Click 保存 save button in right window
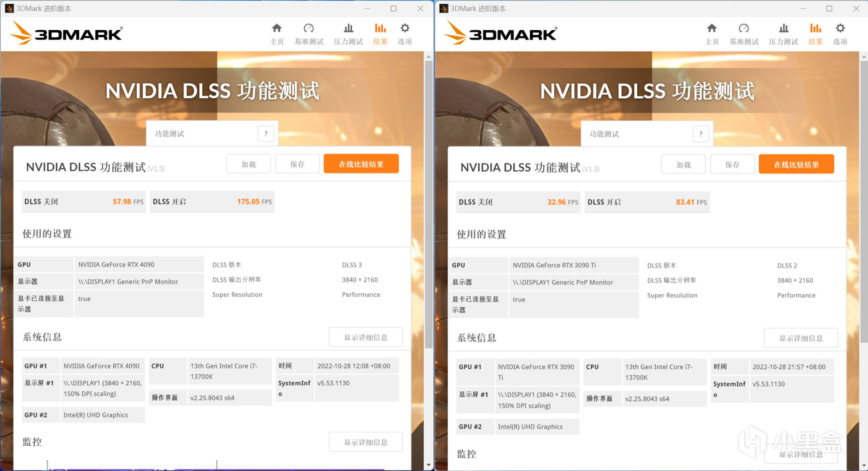 click(x=732, y=165)
